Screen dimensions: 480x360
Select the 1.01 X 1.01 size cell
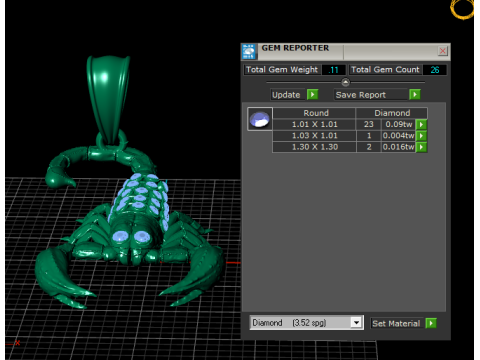(x=314, y=124)
